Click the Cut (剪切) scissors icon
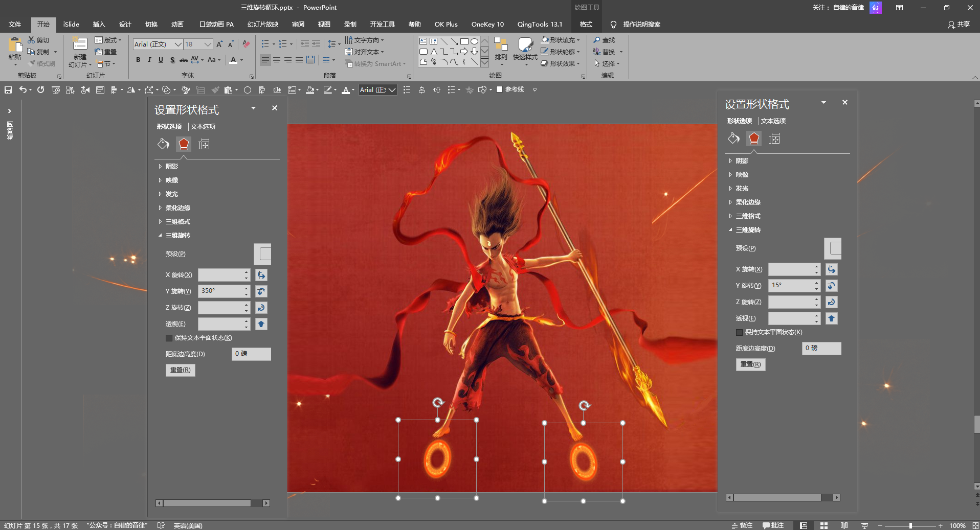Image resolution: width=980 pixels, height=530 pixels. pyautogui.click(x=31, y=40)
